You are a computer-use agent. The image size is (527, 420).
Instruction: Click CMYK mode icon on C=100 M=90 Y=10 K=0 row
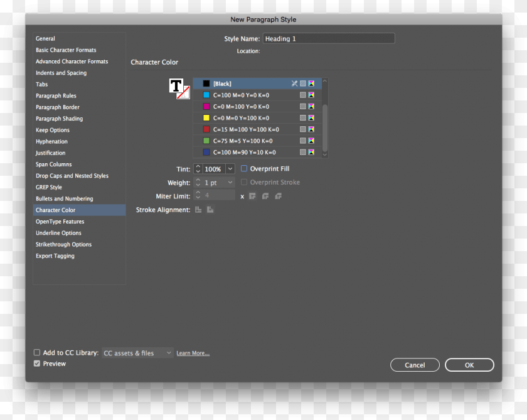point(311,152)
